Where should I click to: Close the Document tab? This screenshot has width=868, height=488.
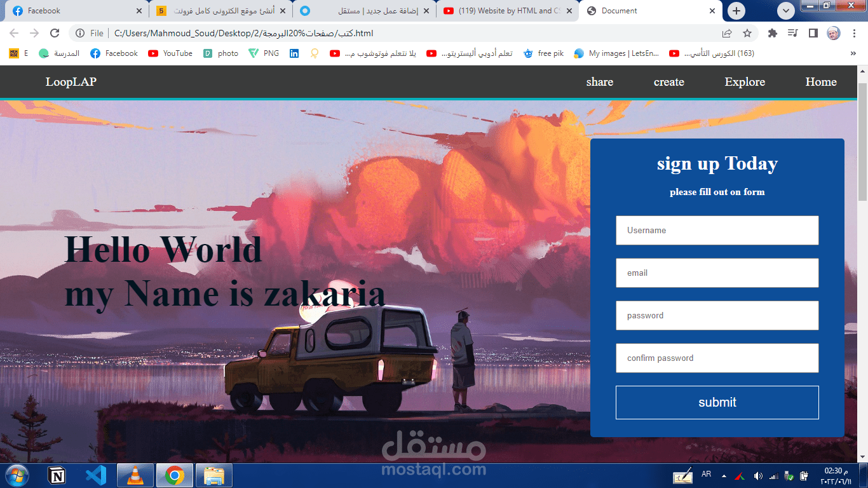pos(712,11)
